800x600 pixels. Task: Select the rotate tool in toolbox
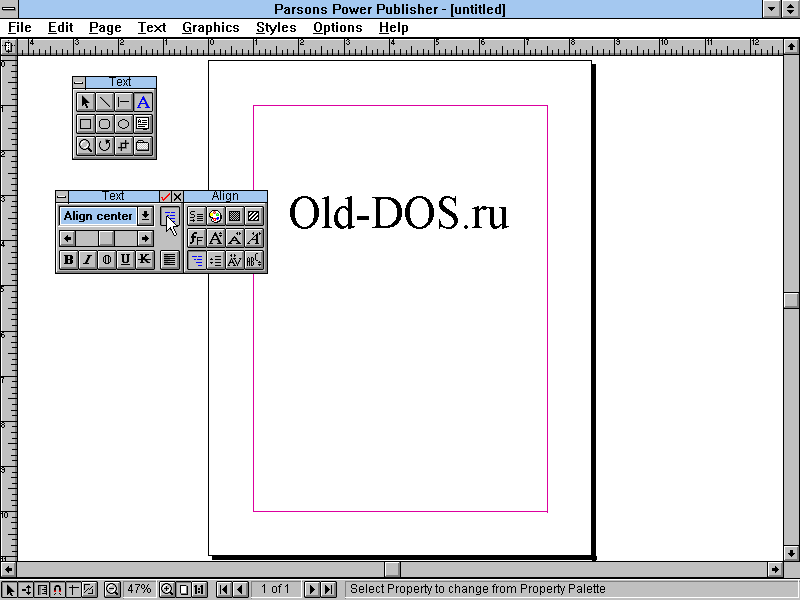[x=105, y=146]
